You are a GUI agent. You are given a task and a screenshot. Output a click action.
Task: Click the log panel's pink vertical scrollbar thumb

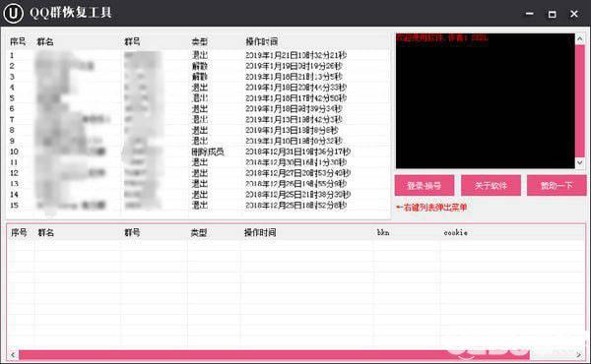click(x=580, y=100)
